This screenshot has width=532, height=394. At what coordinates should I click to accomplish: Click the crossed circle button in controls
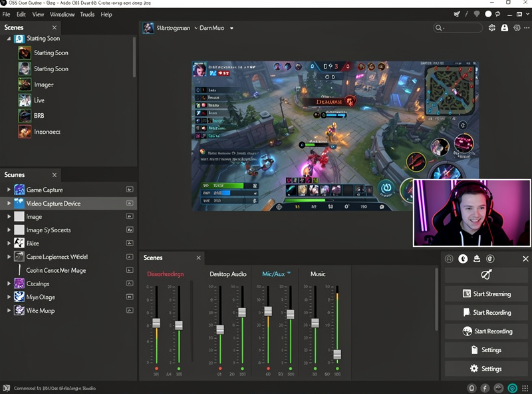[486, 275]
